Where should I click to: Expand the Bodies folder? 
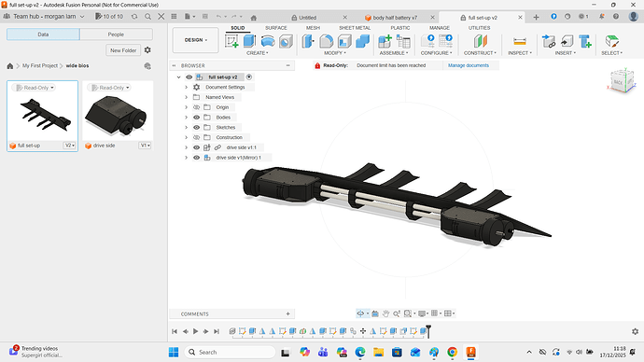pyautogui.click(x=186, y=118)
